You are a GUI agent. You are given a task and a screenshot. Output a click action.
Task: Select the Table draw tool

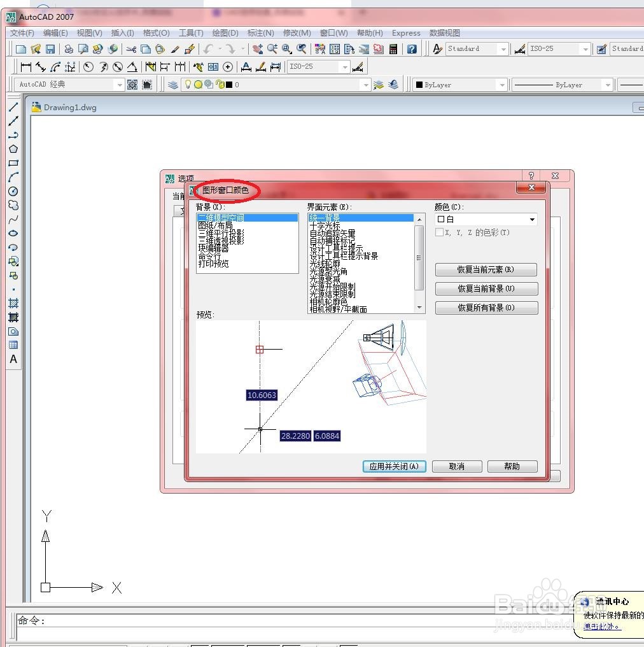coord(13,345)
